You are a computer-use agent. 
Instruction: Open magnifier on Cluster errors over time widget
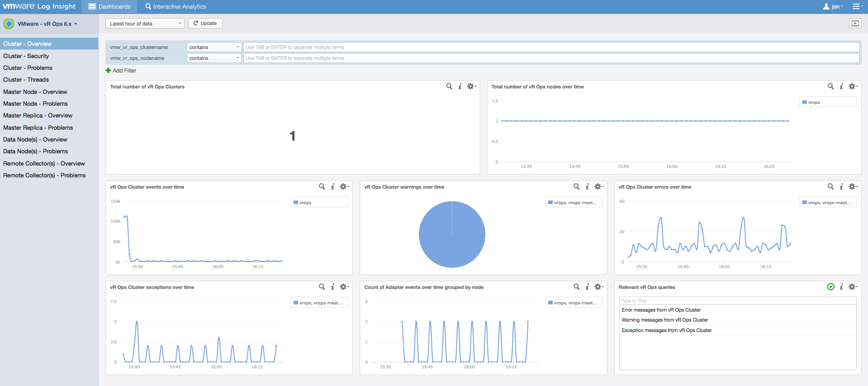click(x=830, y=186)
